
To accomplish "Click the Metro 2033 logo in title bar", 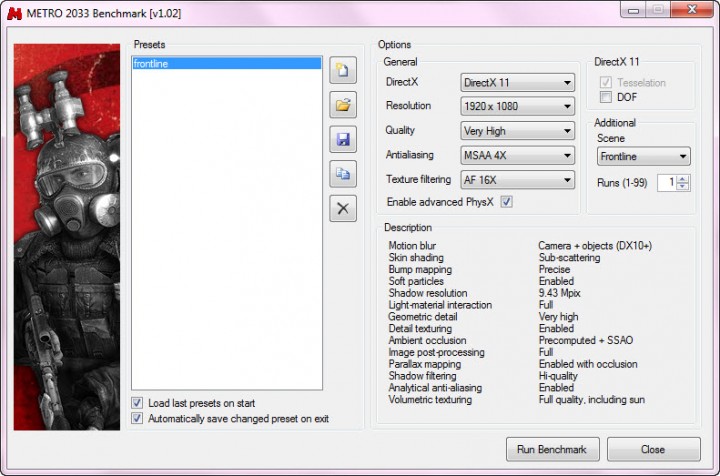I will tap(14, 13).
